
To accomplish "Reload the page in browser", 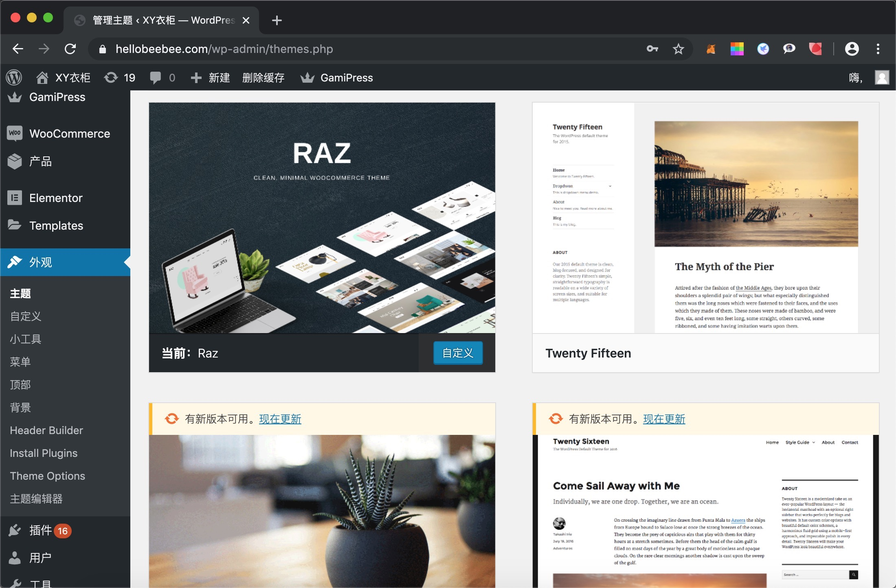I will click(x=70, y=49).
